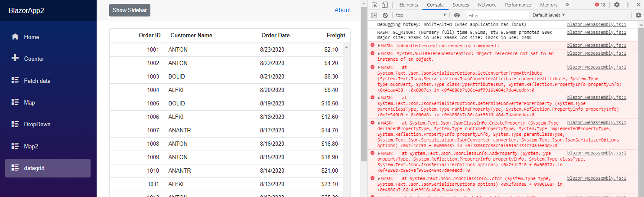Screen dimensions: 644x197
Task: Click the plus icon next to Counter
Action: [15, 59]
